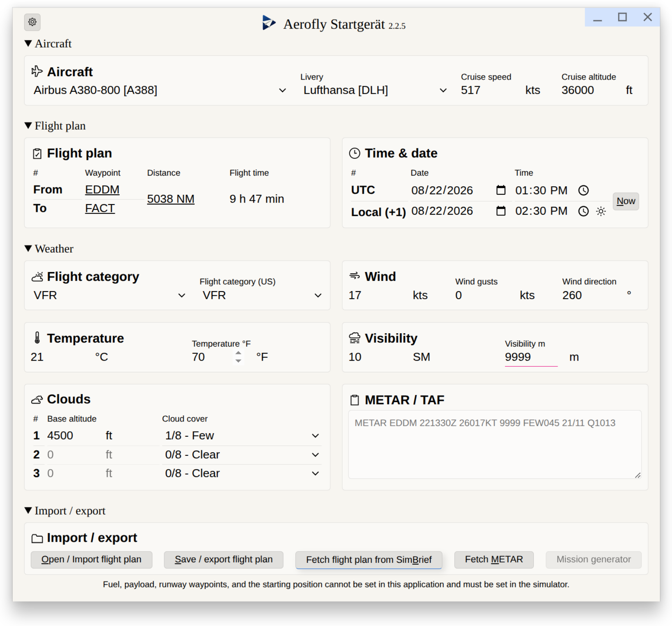Open cloud cover dropdown for layer 1
This screenshot has width=672, height=626.
(242, 436)
